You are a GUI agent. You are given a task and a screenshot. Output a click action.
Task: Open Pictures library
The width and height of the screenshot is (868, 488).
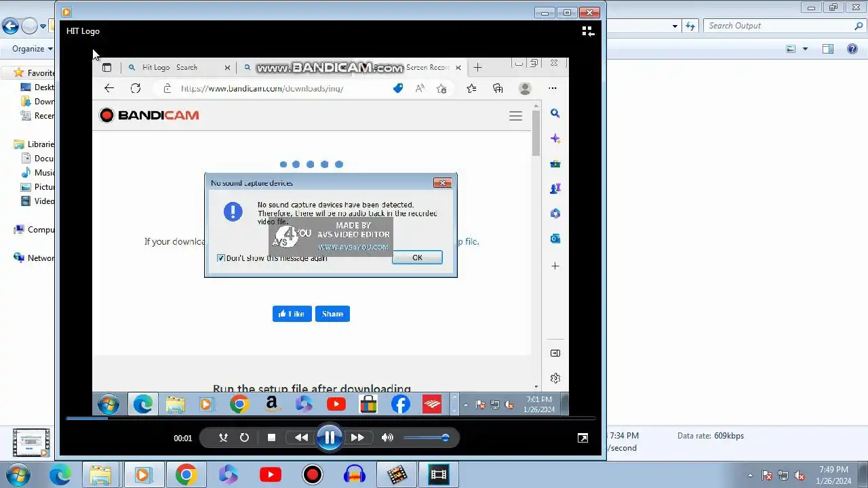pos(38,186)
